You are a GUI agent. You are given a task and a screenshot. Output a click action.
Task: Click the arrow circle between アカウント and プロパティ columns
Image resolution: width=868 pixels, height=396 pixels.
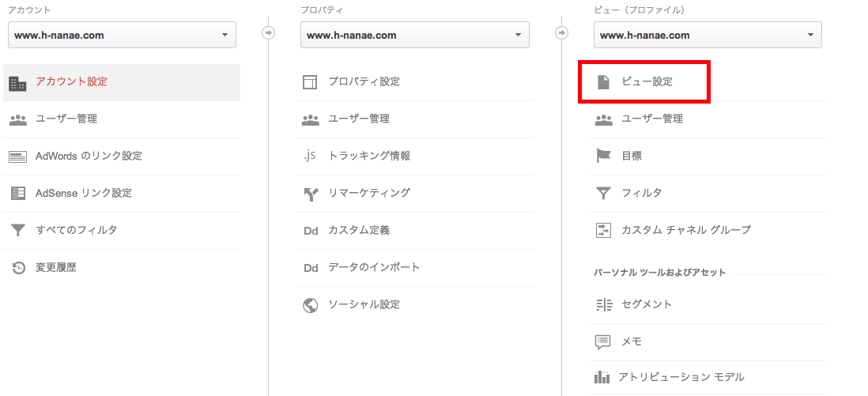[269, 33]
